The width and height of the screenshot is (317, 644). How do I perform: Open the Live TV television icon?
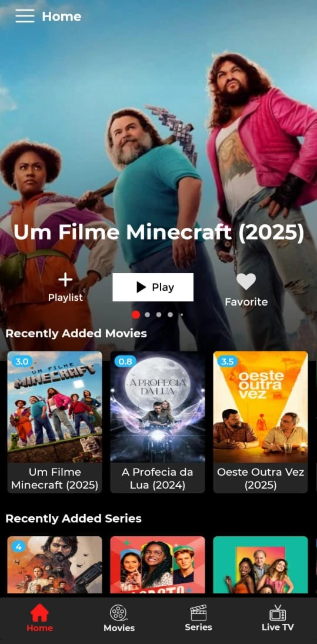coord(278,612)
